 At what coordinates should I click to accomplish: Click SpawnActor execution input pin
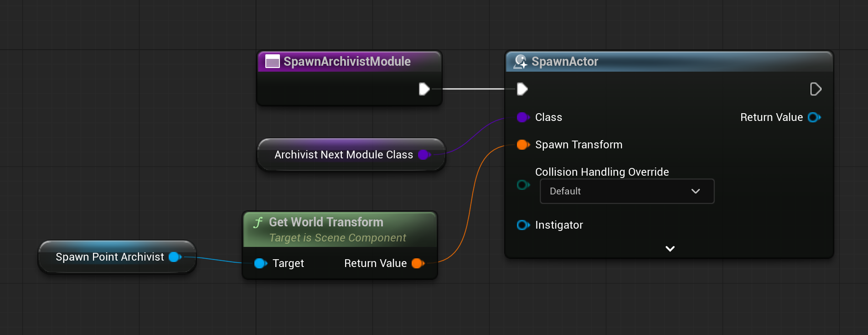pos(522,89)
